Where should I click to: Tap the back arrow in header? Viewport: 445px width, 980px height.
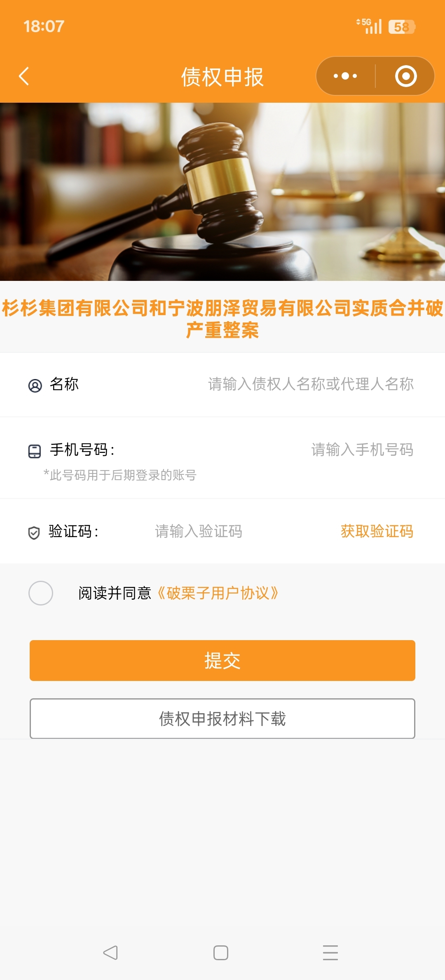click(x=24, y=76)
